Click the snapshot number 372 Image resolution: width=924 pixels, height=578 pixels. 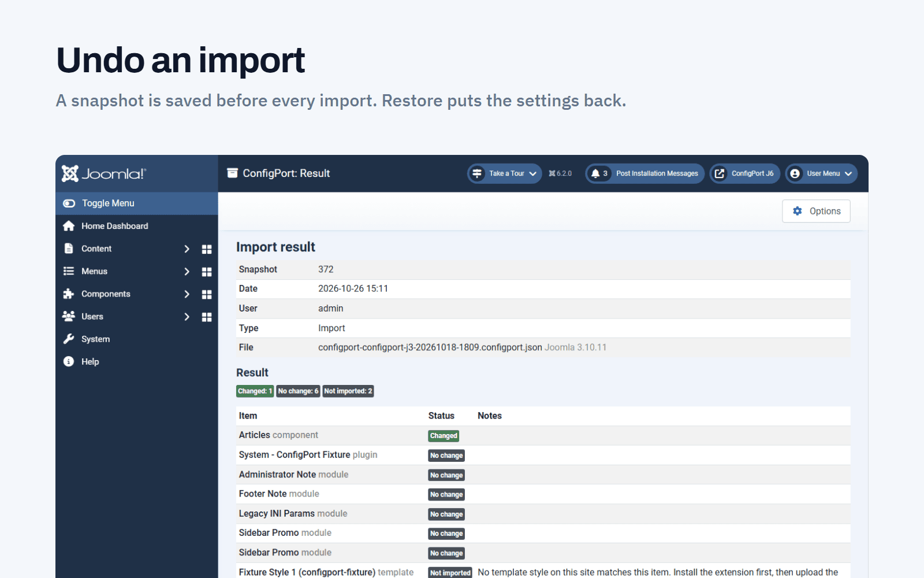coord(326,269)
